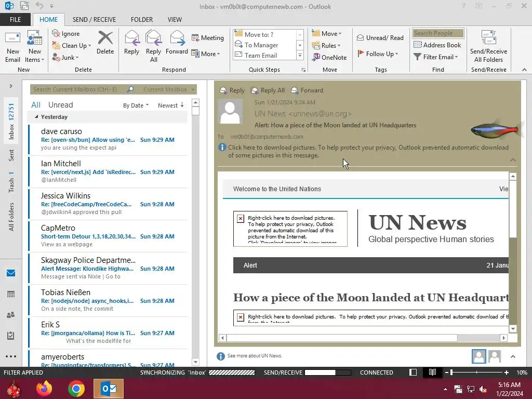Open the Move dropdown
This screenshot has height=399, width=532.
327,34
